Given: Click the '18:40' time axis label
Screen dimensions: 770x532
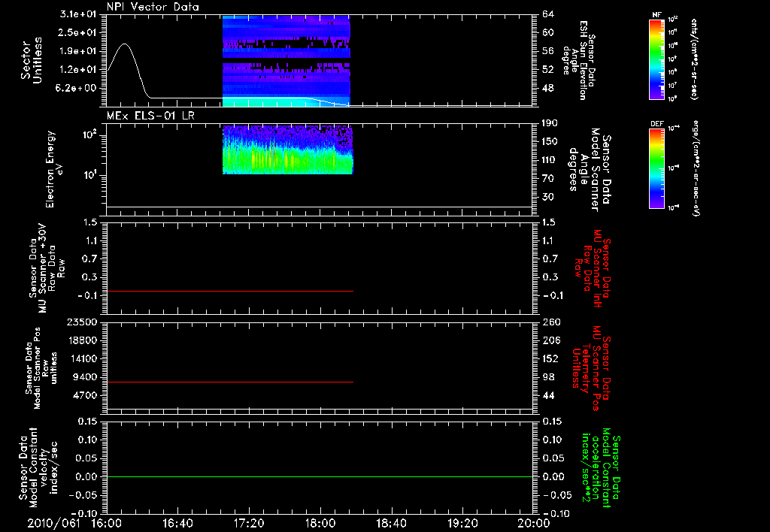Looking at the screenshot, I should tap(391, 523).
